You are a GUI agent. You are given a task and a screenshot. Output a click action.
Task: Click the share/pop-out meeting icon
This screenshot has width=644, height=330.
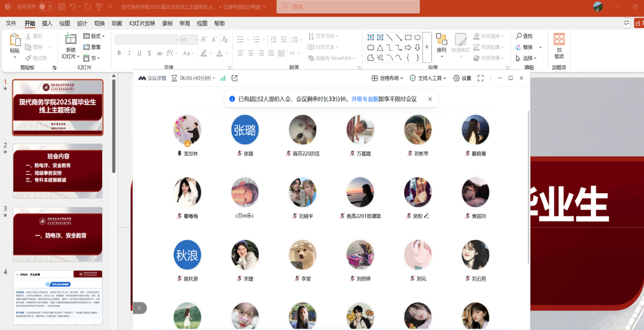point(234,78)
